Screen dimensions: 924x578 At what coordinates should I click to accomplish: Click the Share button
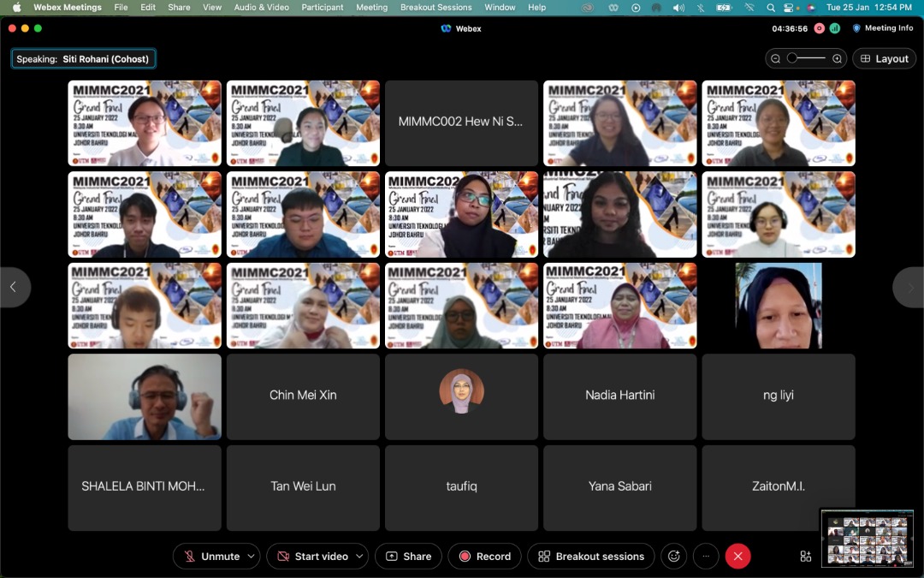pyautogui.click(x=408, y=557)
